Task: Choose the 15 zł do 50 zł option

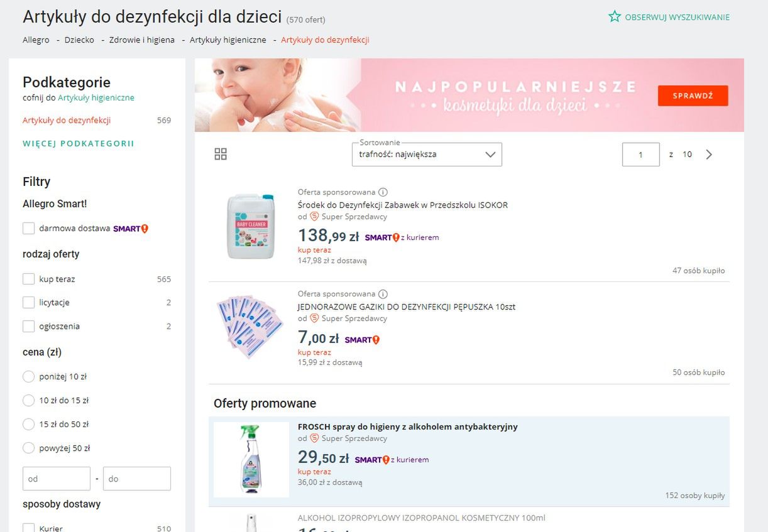Action: coord(29,425)
